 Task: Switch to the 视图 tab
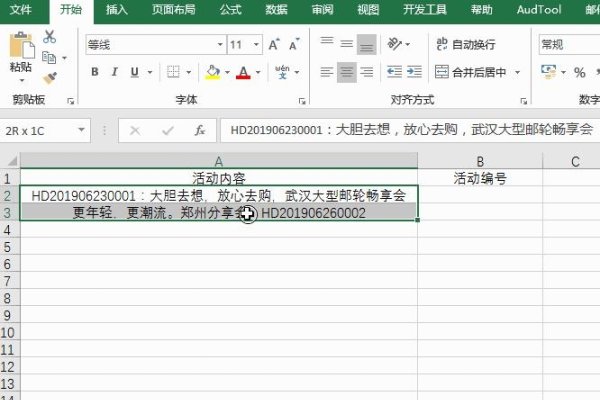[x=368, y=9]
